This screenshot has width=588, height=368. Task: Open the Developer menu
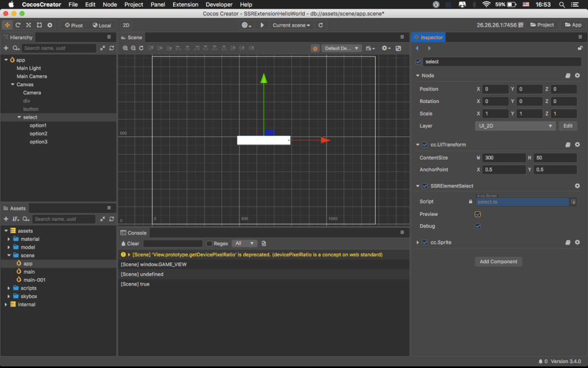coord(219,4)
